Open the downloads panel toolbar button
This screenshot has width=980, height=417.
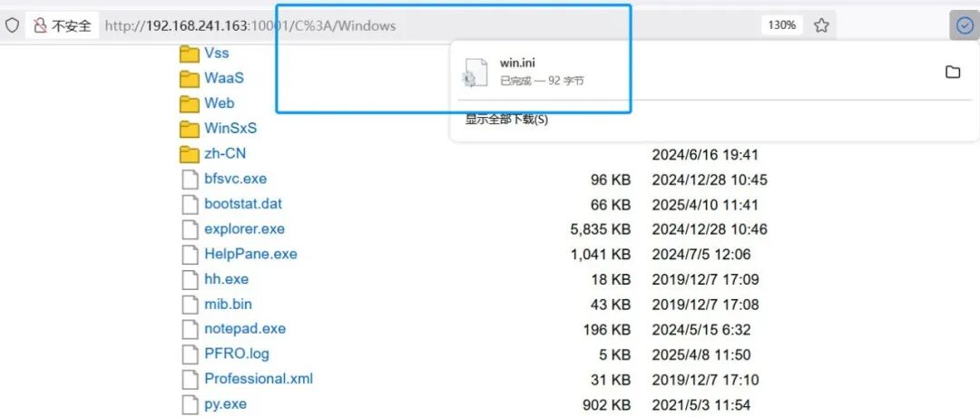coord(965,25)
